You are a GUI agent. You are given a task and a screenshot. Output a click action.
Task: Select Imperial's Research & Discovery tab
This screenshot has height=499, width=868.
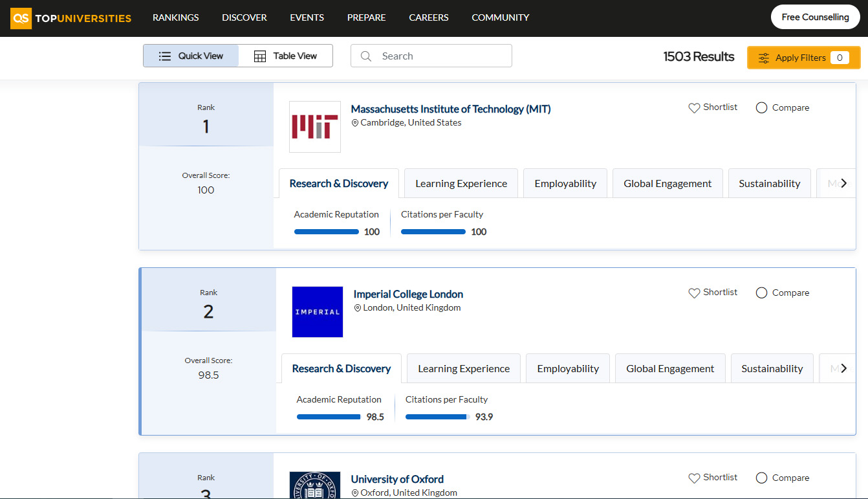click(342, 368)
